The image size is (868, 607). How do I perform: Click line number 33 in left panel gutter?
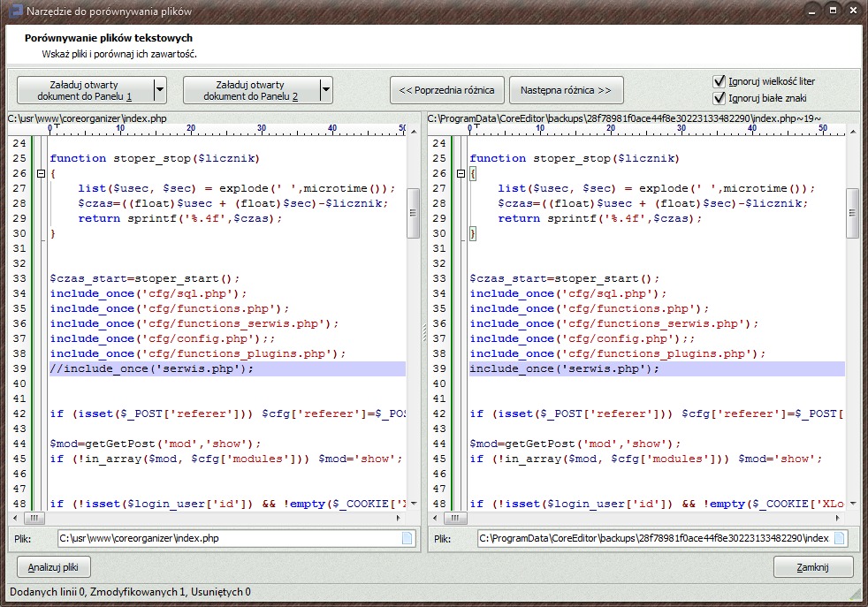(19, 278)
